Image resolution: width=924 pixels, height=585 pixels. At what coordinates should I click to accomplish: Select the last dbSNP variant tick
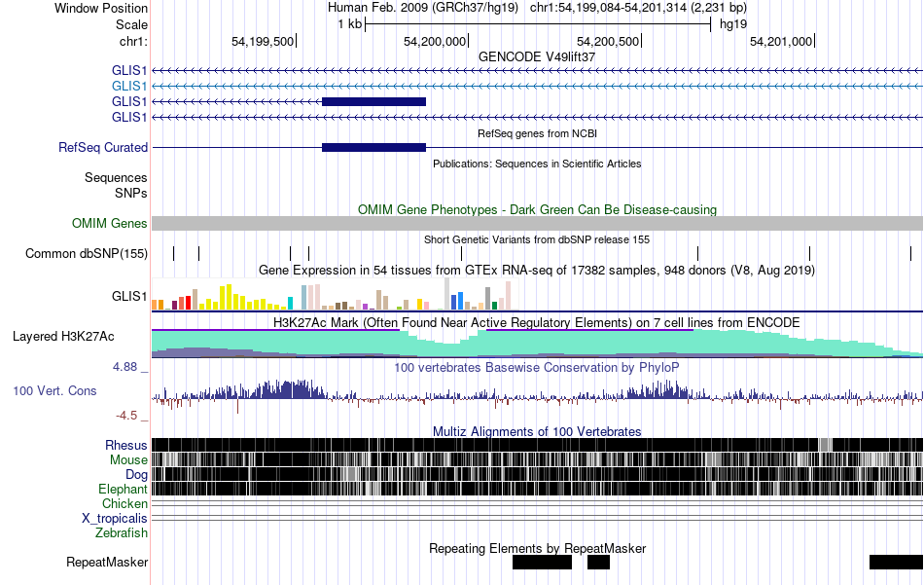(x=910, y=254)
